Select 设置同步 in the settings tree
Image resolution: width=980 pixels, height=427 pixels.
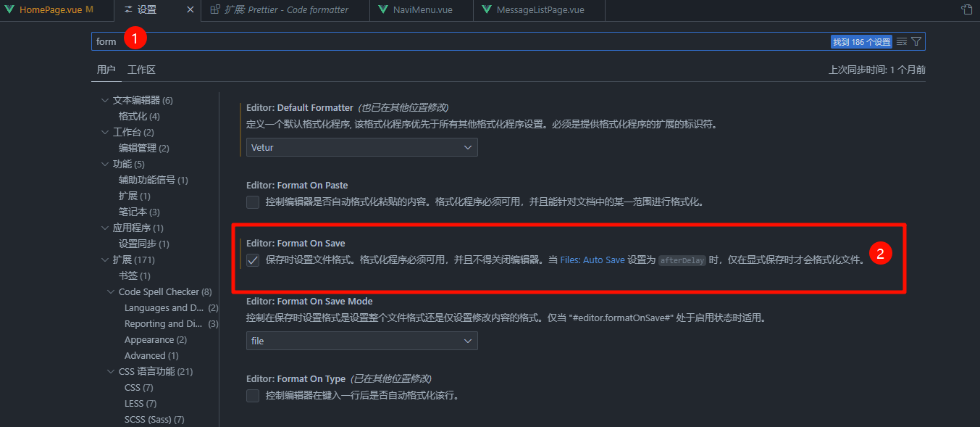143,244
